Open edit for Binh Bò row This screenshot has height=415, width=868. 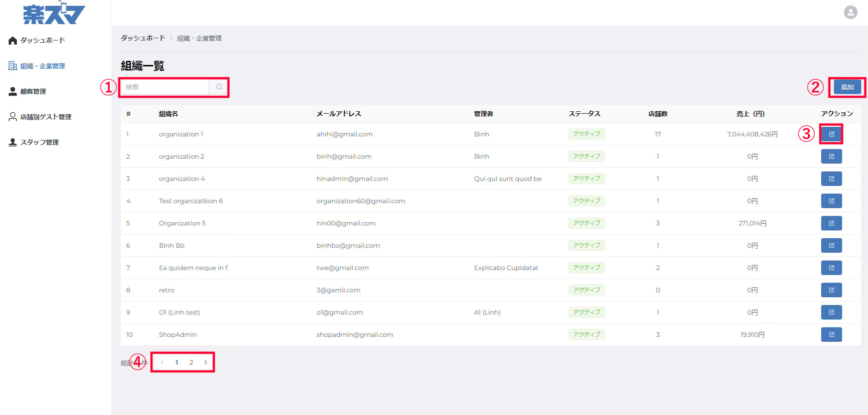tap(831, 245)
